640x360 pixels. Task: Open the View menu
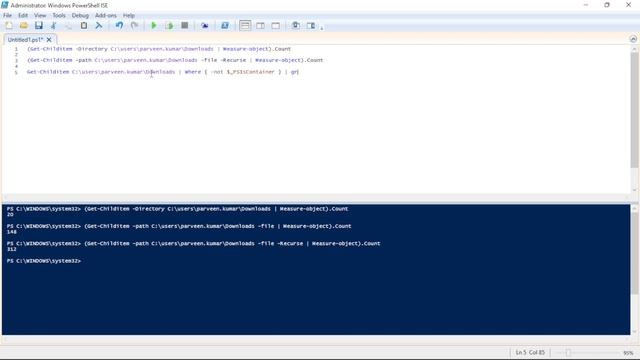(x=40, y=16)
